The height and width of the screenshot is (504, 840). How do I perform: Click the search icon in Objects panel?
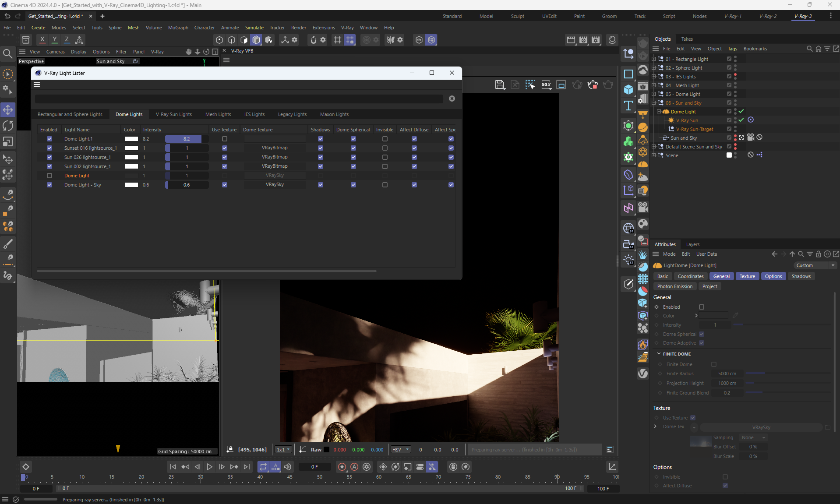click(809, 49)
